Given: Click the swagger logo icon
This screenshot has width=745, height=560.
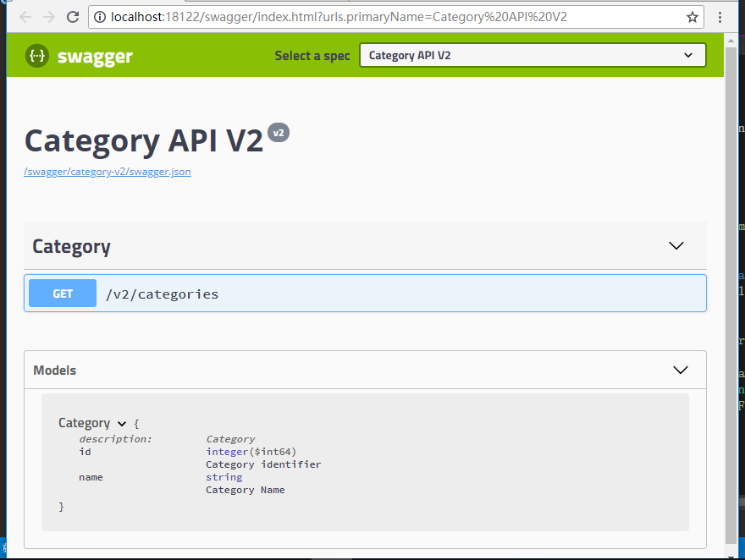Looking at the screenshot, I should tap(37, 56).
